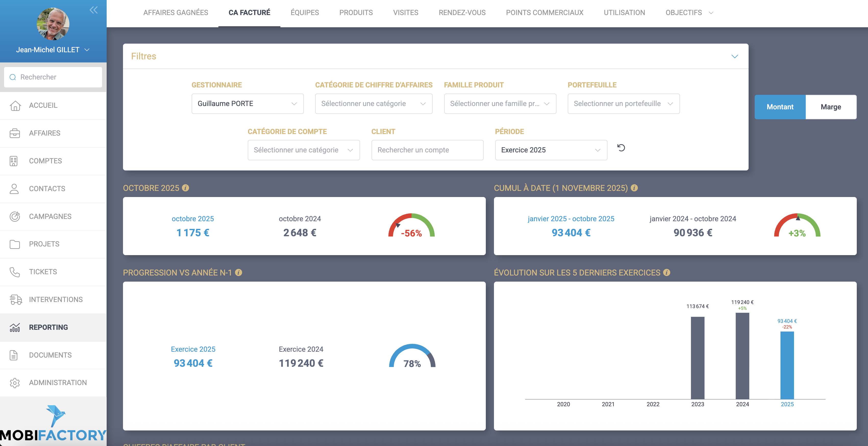Open Tickets phone icon in sidebar
Image resolution: width=868 pixels, height=446 pixels.
15,272
